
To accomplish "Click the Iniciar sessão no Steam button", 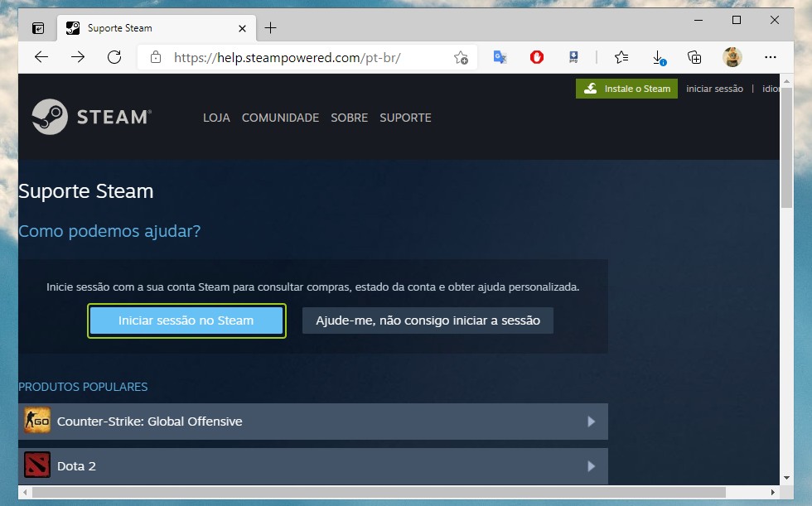I will pyautogui.click(x=186, y=320).
